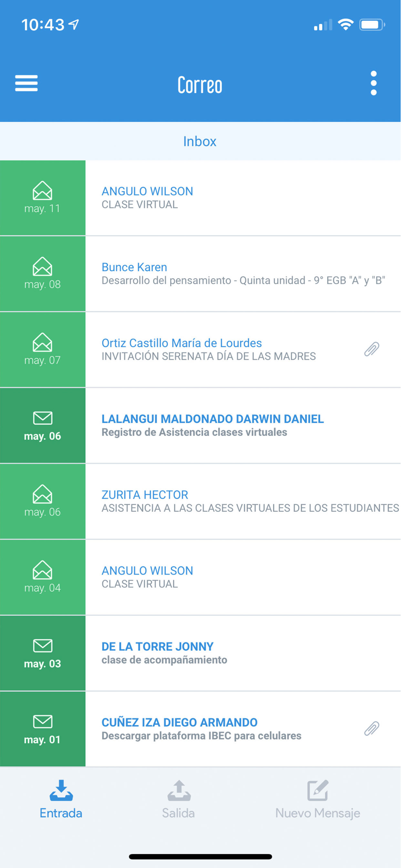This screenshot has width=401, height=868.
Task: Tap the opened envelope icon dated may. 07
Action: (x=43, y=342)
